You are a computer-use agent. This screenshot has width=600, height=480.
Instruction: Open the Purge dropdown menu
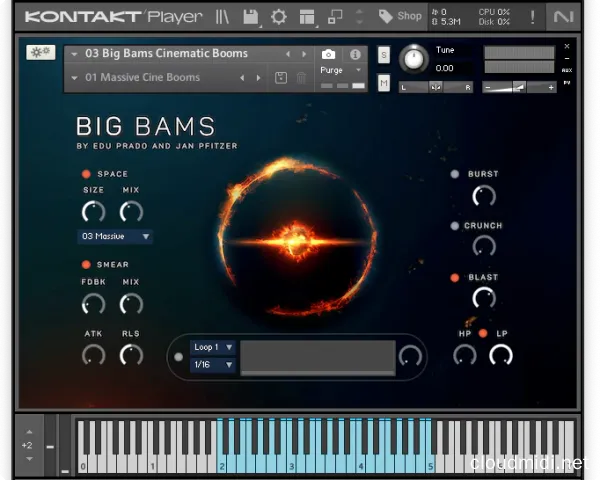coord(341,70)
